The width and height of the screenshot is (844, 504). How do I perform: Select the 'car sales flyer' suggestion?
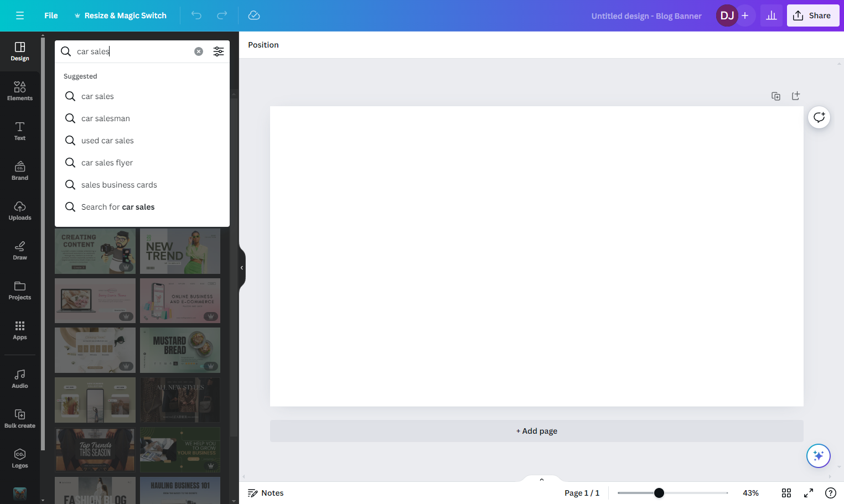(x=142, y=163)
